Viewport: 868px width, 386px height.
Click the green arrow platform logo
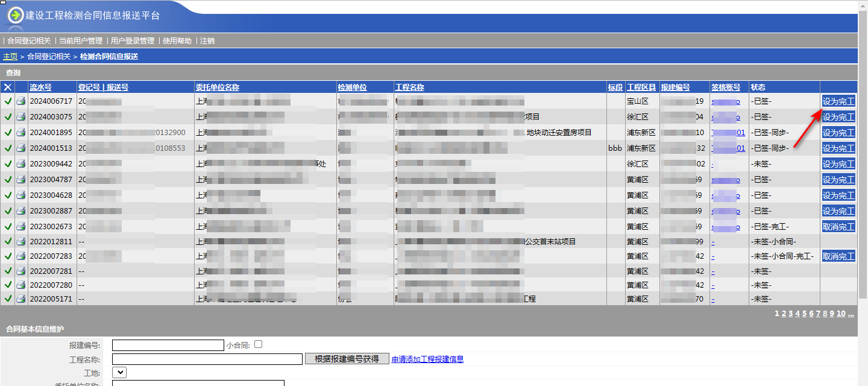tap(16, 16)
